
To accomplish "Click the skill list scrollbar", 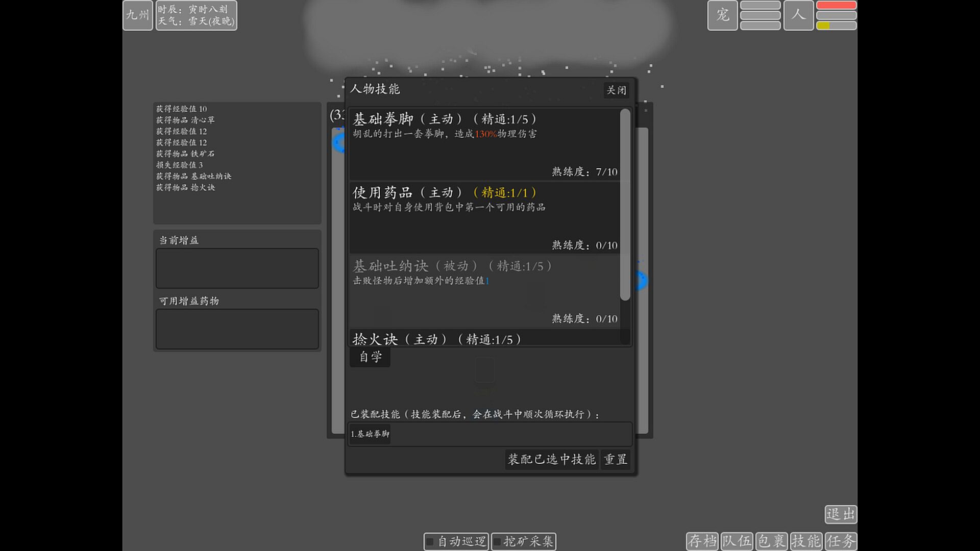I will 625,204.
